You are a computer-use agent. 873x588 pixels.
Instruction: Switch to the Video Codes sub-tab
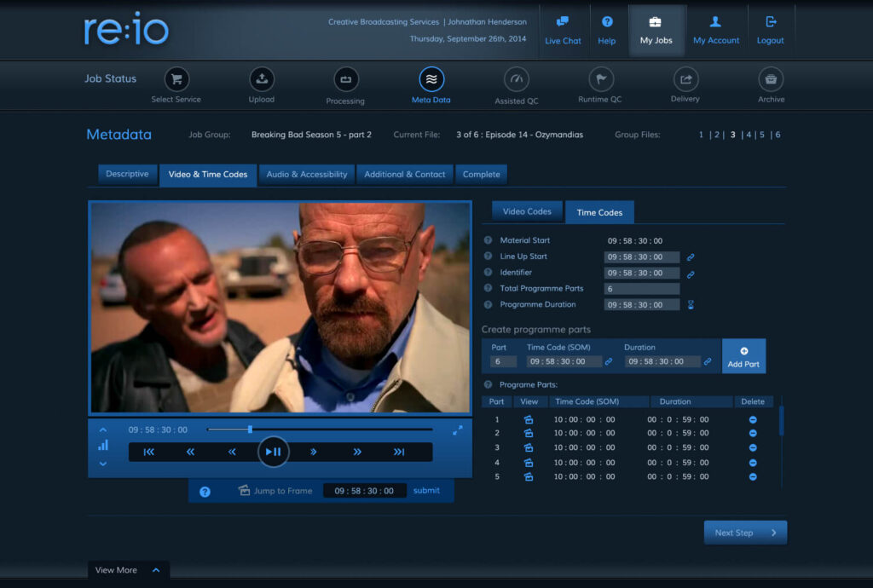point(527,211)
